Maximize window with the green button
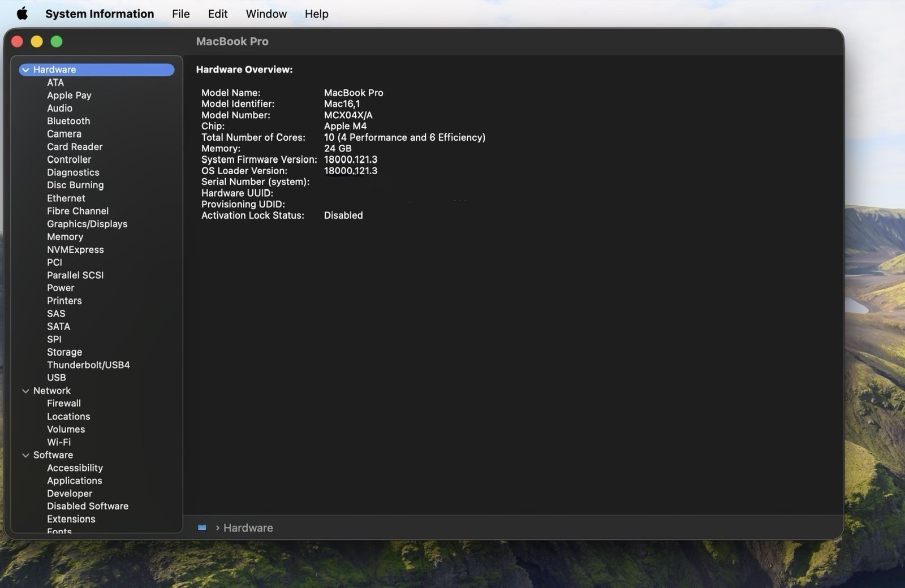905x588 pixels. 57,41
